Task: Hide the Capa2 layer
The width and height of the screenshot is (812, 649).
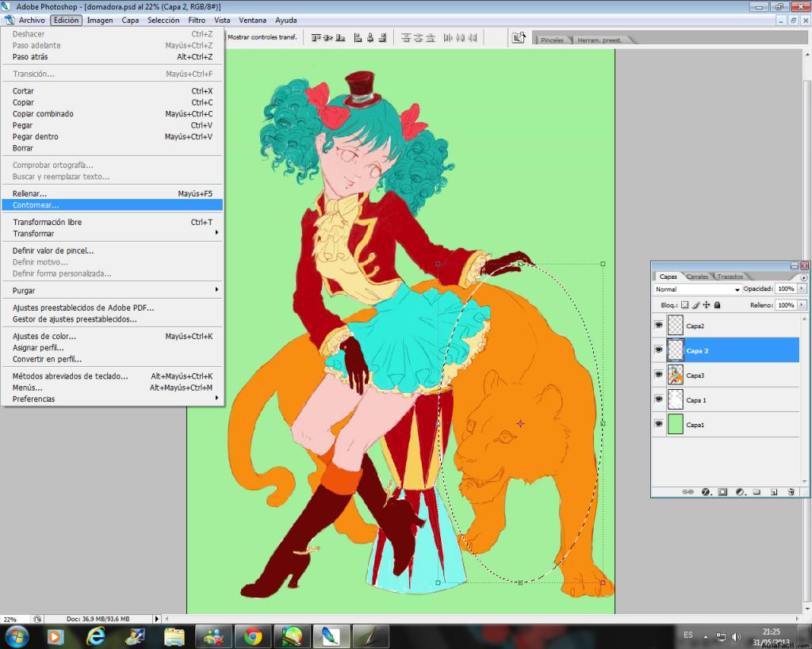Action: [x=658, y=325]
